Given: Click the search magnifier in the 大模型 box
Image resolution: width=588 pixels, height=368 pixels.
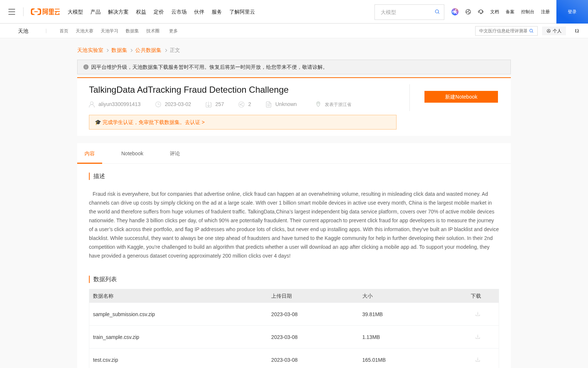Looking at the screenshot, I should (x=437, y=12).
